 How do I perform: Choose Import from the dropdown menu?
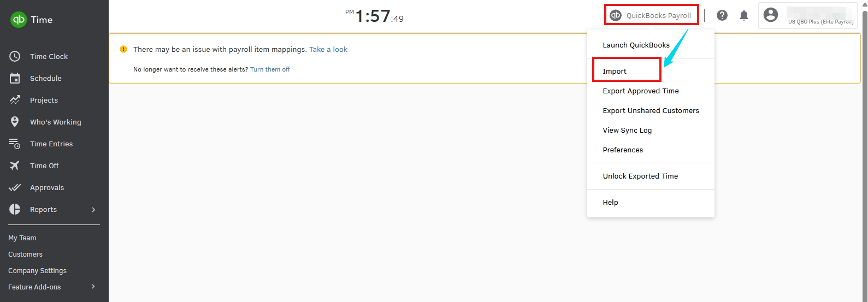click(615, 72)
